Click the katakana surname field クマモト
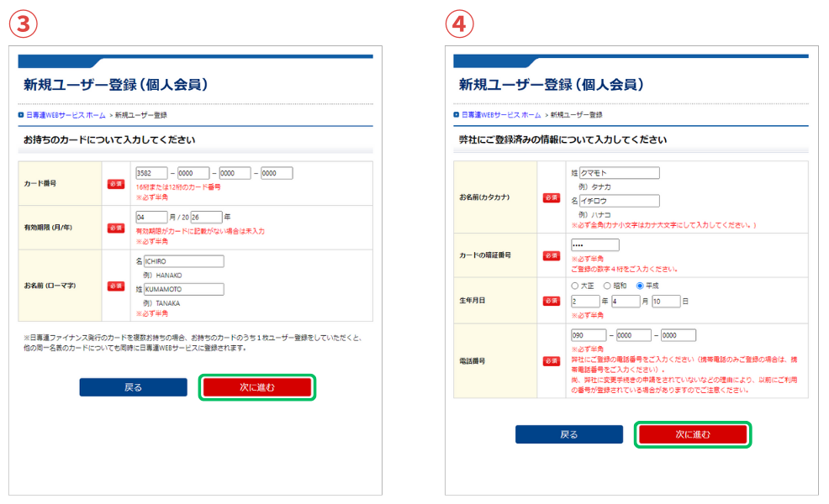 (x=620, y=173)
